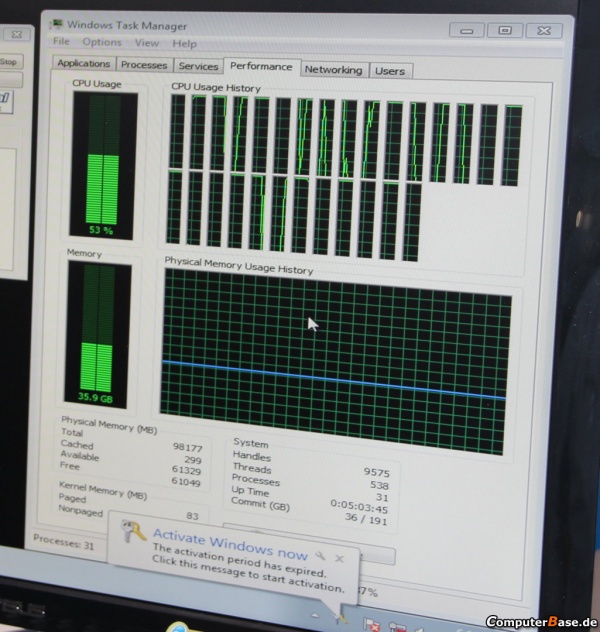The height and width of the screenshot is (632, 600).
Task: Click the CPU Usage 53 % gauge
Action: [x=103, y=164]
